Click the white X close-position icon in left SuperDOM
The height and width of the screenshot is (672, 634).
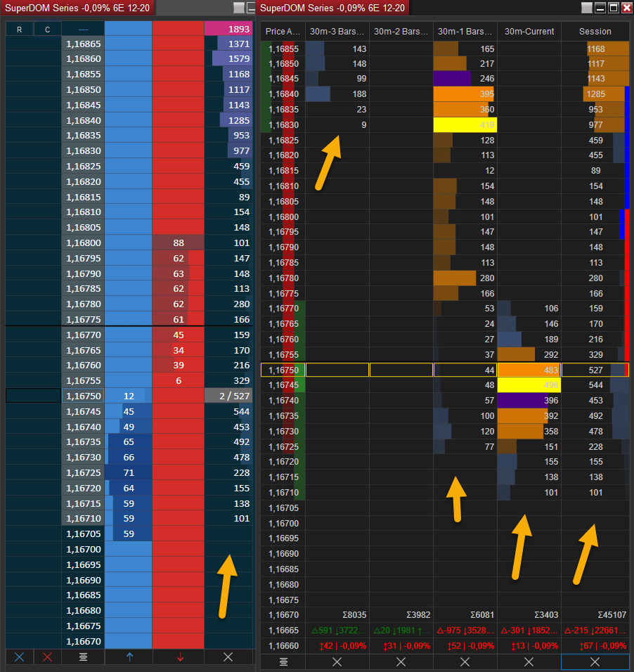228,657
